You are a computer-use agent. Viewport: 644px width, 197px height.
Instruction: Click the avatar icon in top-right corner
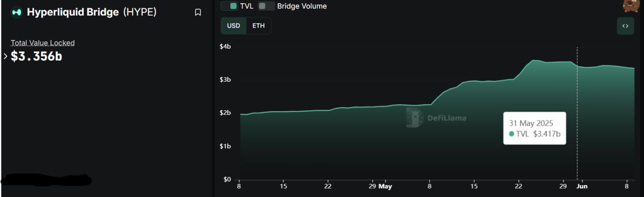click(x=631, y=6)
